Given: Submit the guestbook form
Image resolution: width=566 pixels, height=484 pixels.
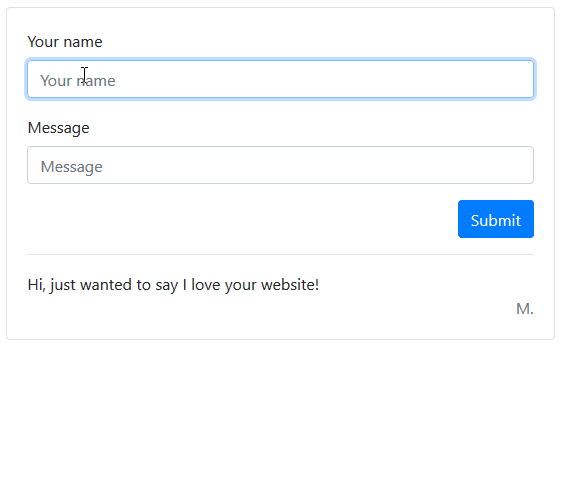Looking at the screenshot, I should pyautogui.click(x=496, y=219).
